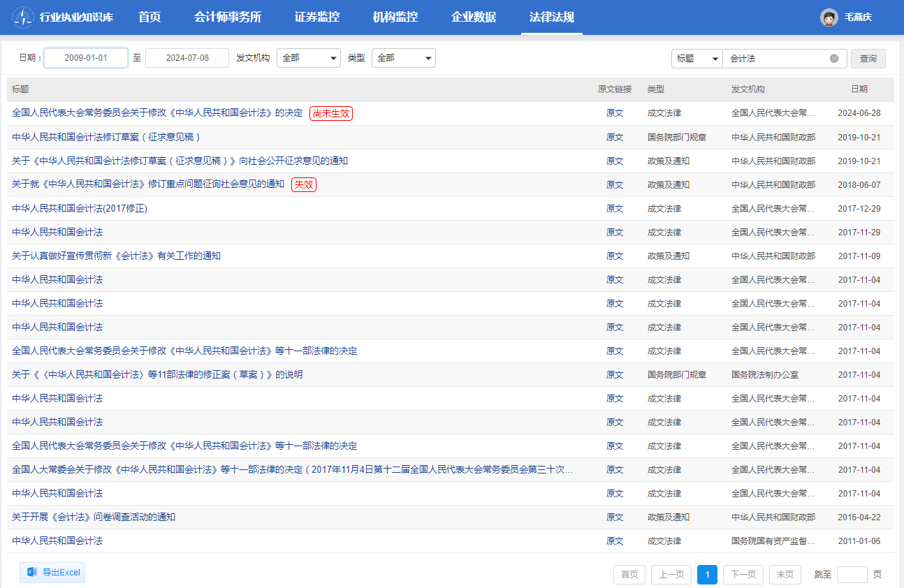Expand the 标题 search field selector

(697, 59)
